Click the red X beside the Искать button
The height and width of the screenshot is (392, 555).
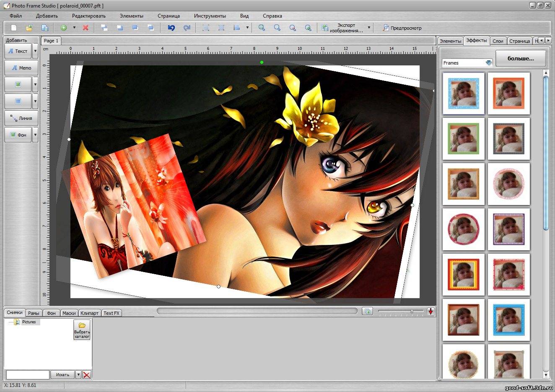tap(87, 375)
